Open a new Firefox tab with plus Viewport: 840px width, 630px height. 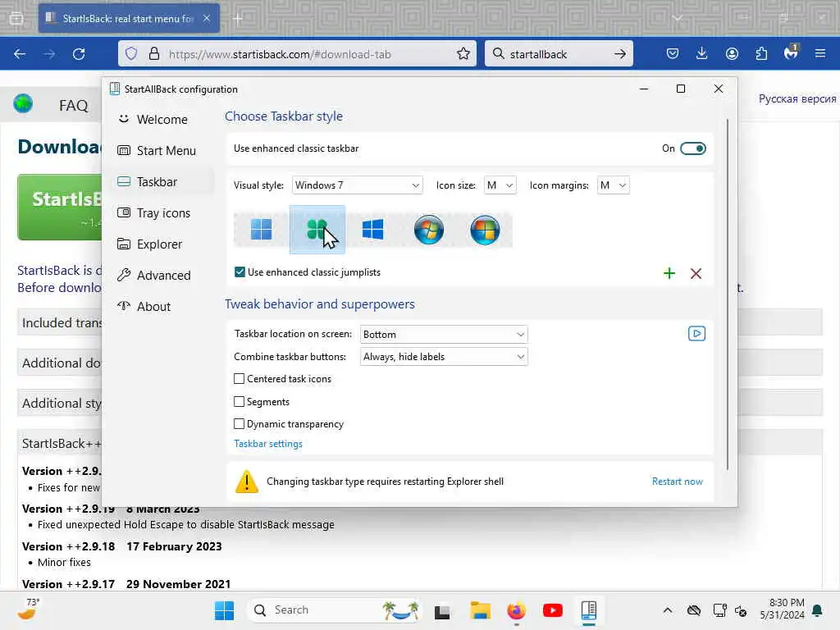pos(238,19)
